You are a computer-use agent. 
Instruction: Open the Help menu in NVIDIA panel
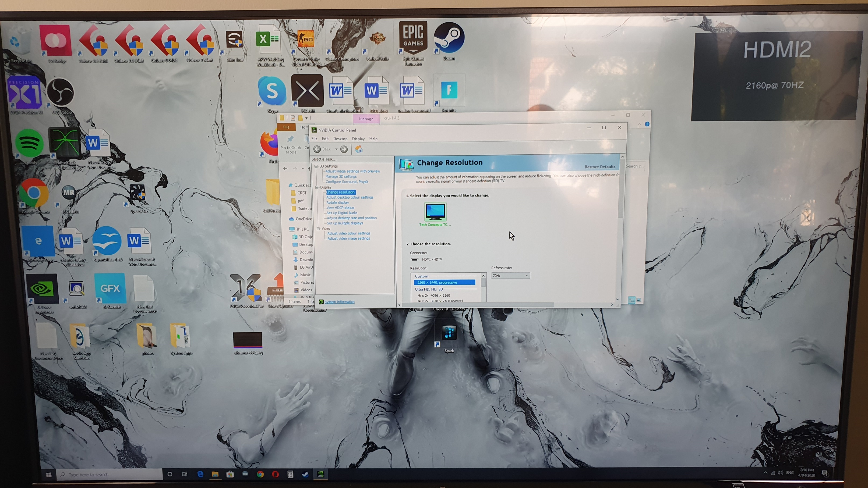pos(373,139)
